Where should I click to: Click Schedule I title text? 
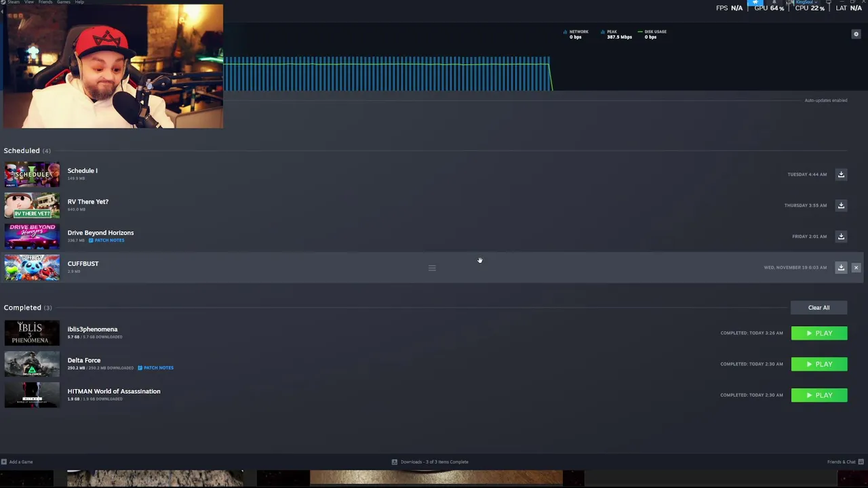82,171
